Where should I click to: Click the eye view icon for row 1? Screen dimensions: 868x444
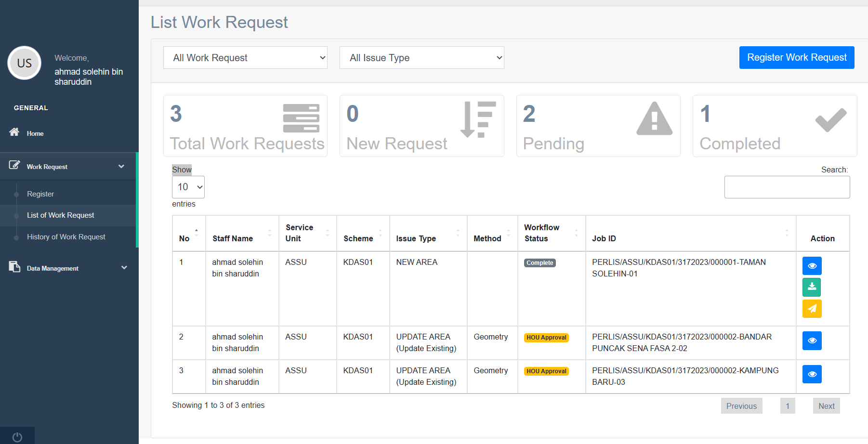coord(812,266)
